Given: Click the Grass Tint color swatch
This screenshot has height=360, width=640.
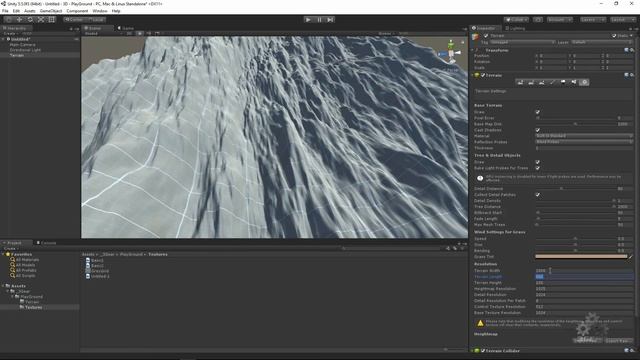Looking at the screenshot, I should tap(581, 257).
